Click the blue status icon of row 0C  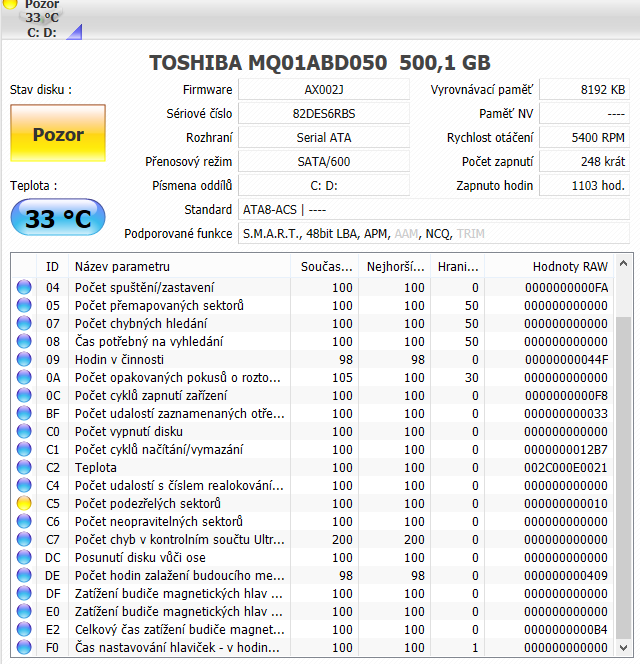tap(24, 395)
